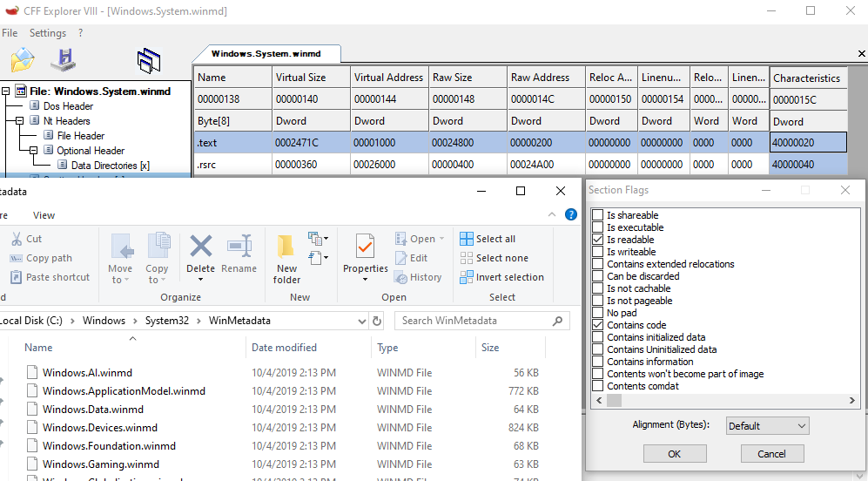Close the Windows.System.winmd tab with X
The image size is (868, 481).
click(861, 54)
